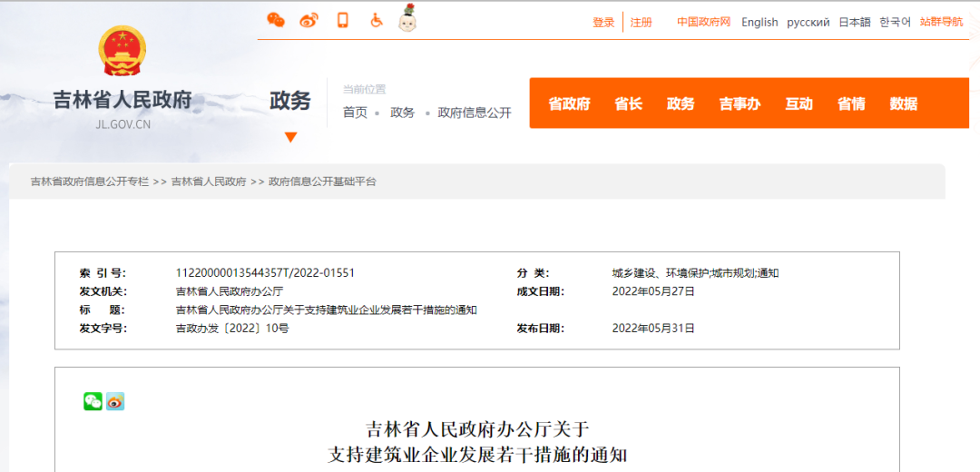Open the 数据 navigation tab
The height and width of the screenshot is (472, 980).
[903, 103]
